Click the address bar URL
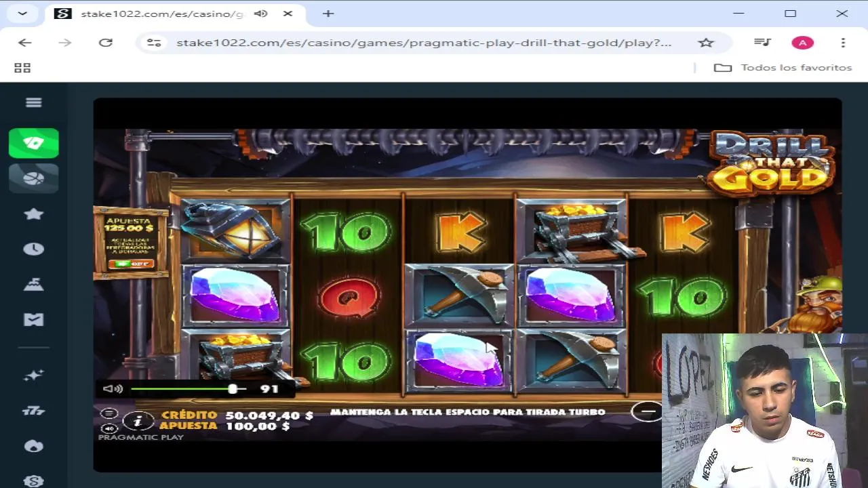 coord(424,43)
